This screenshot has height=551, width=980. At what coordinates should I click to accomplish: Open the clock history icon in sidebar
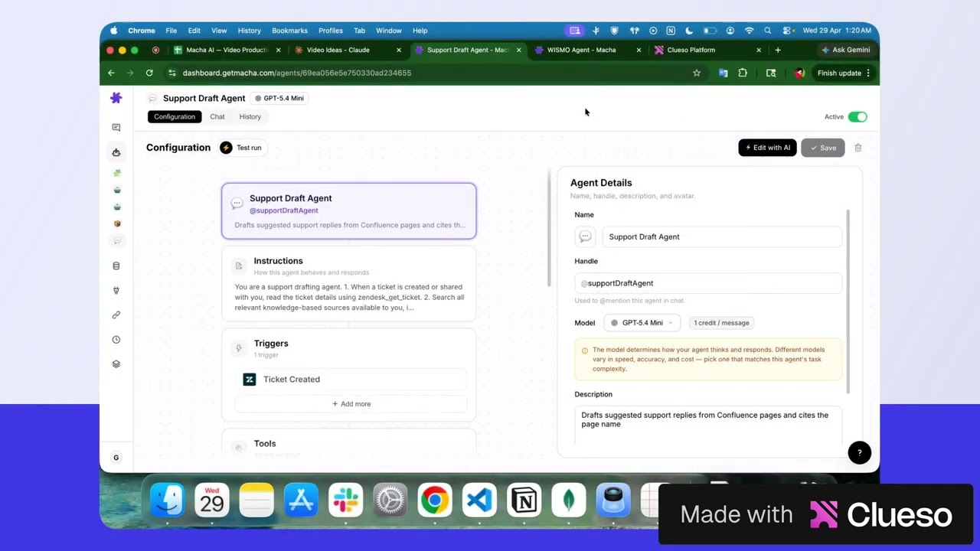pos(116,340)
